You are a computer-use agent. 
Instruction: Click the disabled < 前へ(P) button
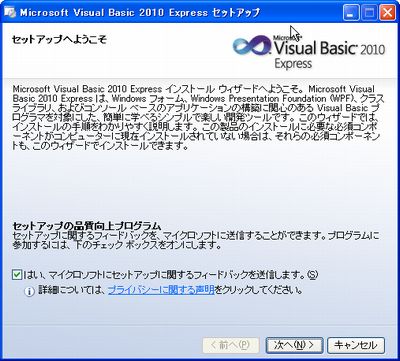231,345
